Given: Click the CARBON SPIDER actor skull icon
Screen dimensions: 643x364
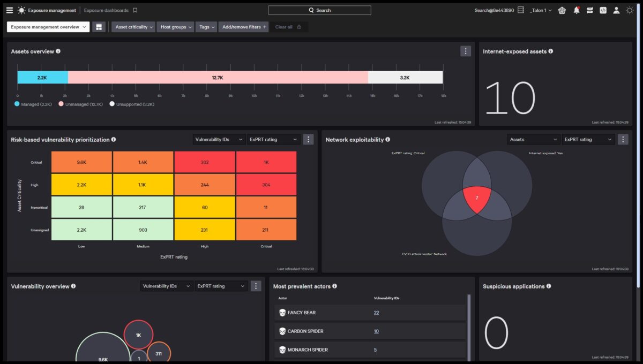Looking at the screenshot, I should (x=282, y=331).
